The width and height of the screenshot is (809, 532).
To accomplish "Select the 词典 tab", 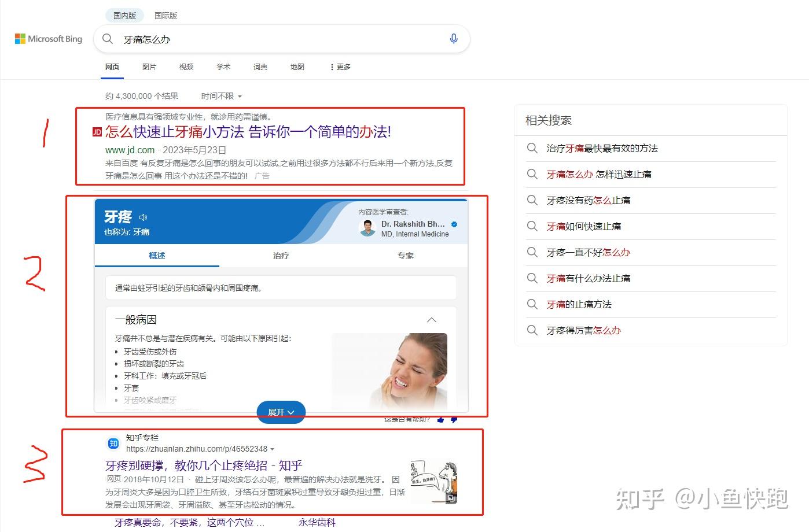I will point(260,67).
